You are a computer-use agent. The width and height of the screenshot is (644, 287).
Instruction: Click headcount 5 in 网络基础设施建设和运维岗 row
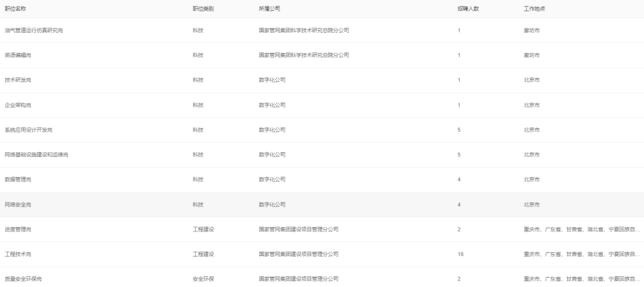pos(459,155)
